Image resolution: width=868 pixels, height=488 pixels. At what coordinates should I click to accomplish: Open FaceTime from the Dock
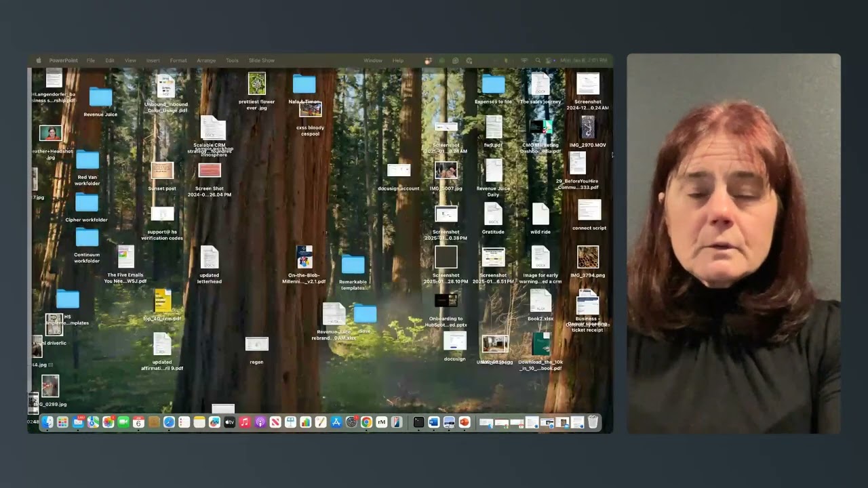click(123, 422)
